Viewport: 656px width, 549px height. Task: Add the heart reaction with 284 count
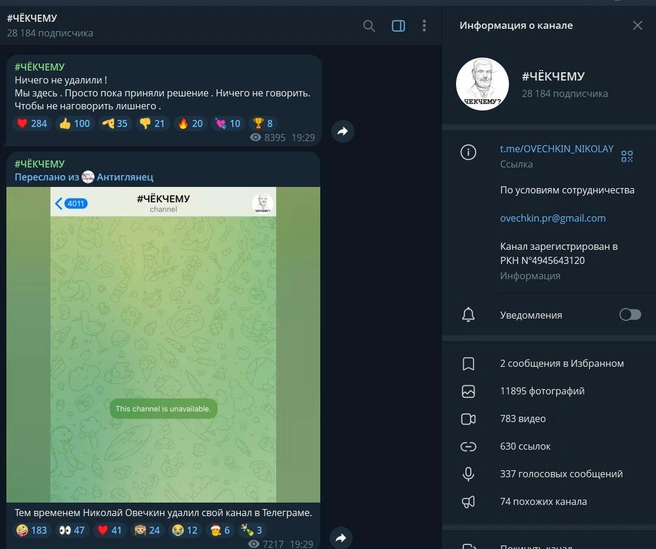(x=32, y=124)
